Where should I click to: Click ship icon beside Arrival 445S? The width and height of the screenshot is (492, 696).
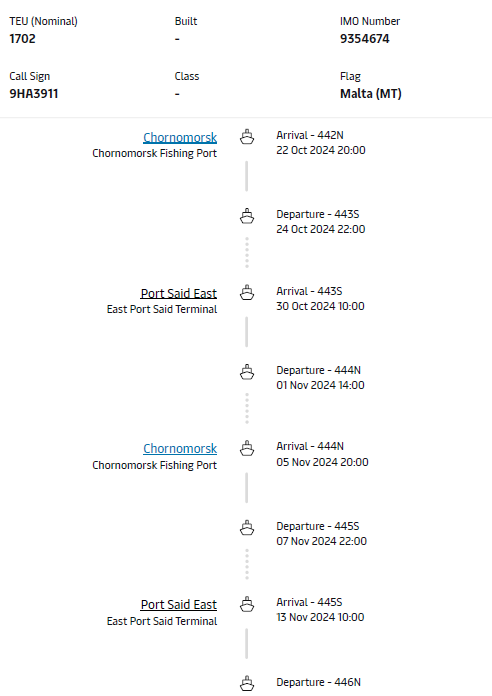[247, 604]
